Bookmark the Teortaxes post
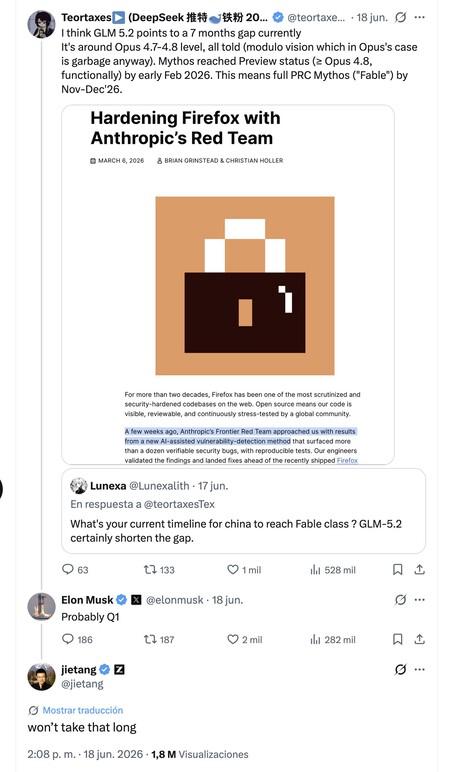 click(x=398, y=570)
